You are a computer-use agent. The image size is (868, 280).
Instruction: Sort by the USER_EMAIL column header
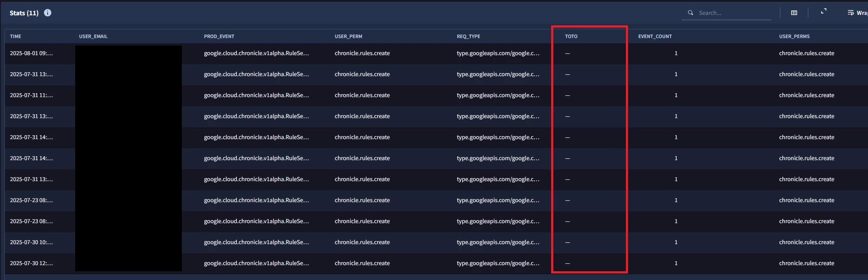click(93, 36)
